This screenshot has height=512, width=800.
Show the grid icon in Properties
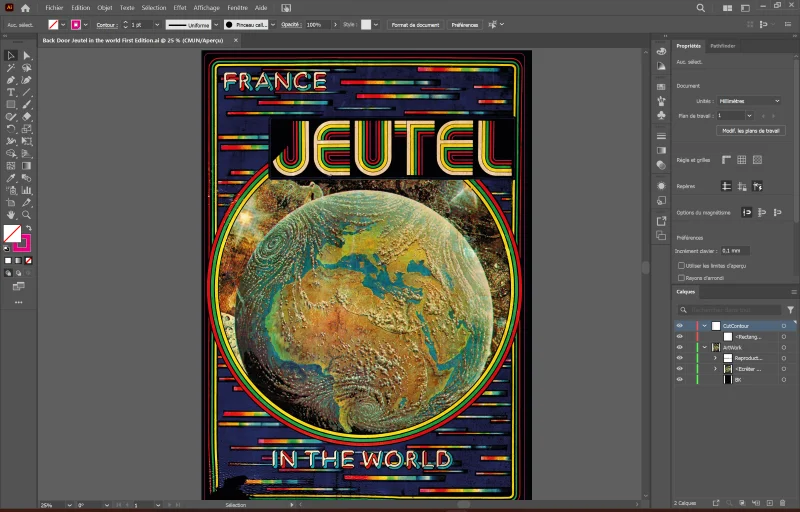742,160
